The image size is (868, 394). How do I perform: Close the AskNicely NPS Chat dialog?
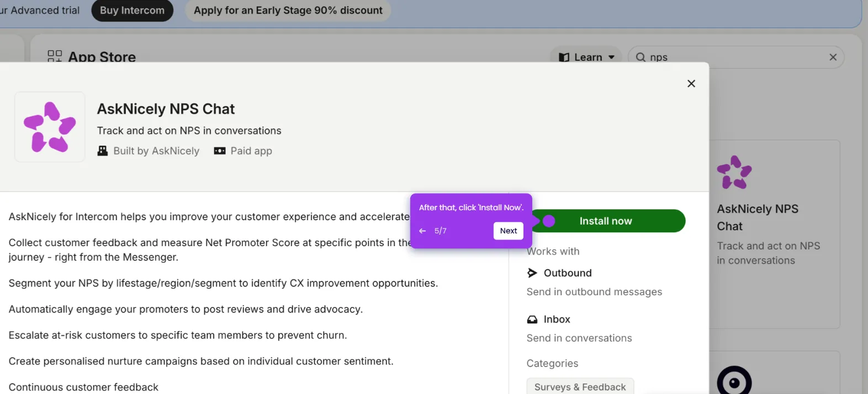point(691,83)
